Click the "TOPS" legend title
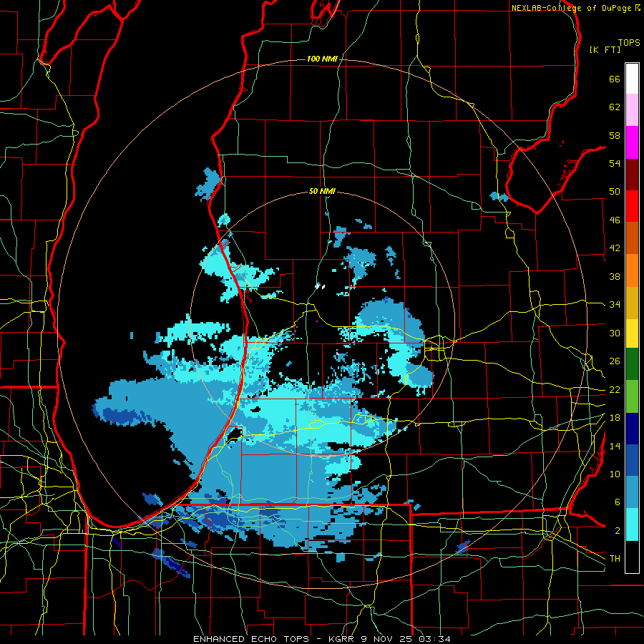The height and width of the screenshot is (644, 644). click(x=629, y=43)
